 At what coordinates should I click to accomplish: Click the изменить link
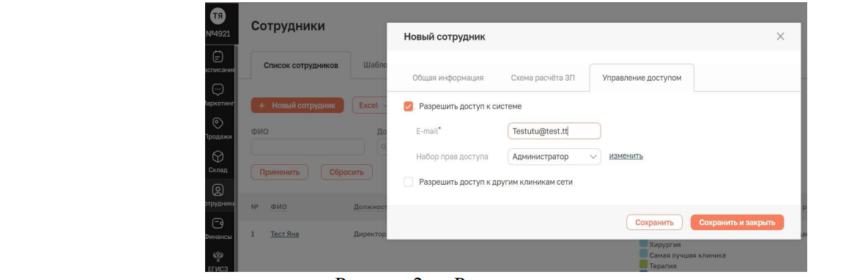(x=626, y=156)
